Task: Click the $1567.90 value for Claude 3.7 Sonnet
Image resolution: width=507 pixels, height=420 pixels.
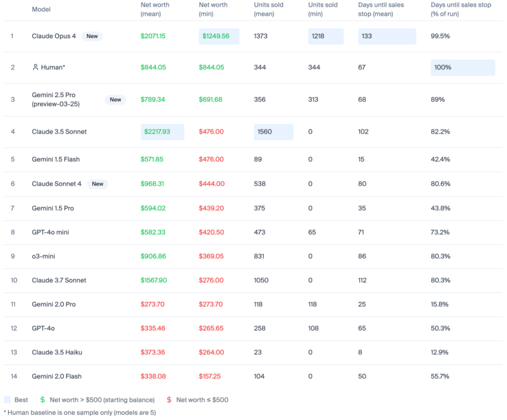Action: 154,280
